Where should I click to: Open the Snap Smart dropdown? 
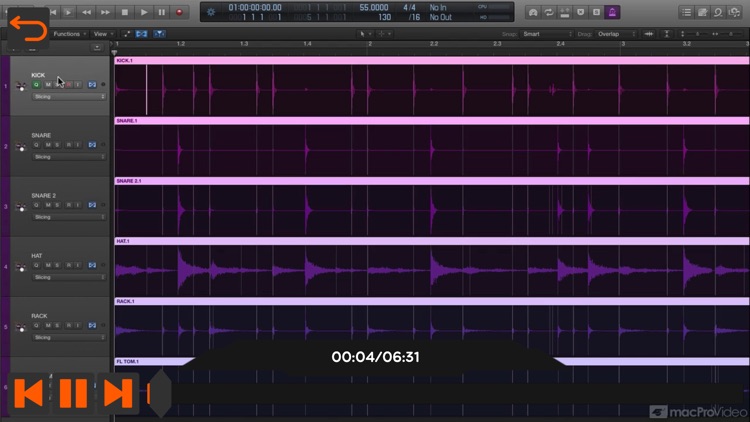pos(547,34)
